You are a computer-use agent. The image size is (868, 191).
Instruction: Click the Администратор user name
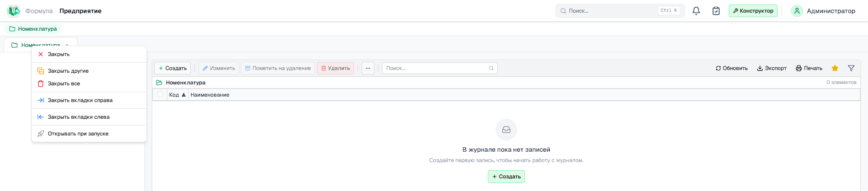coord(831,11)
